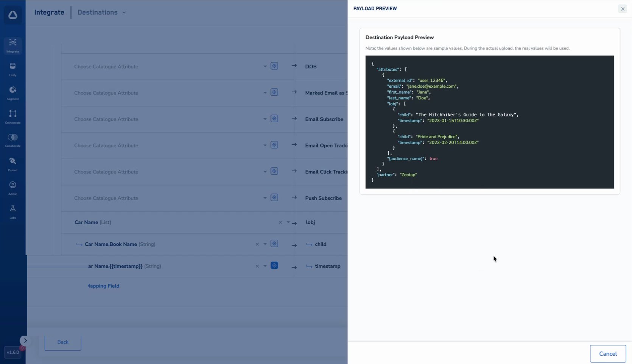Click transform icon in Book Name row

coord(274,243)
